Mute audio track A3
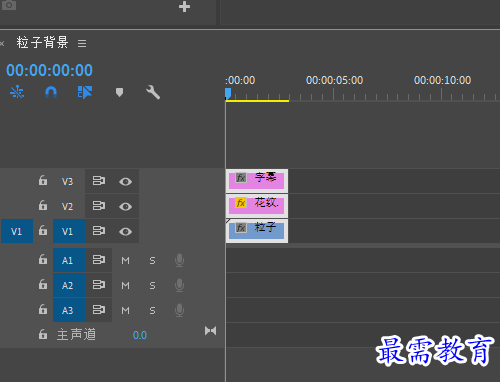500x382 pixels. click(125, 310)
